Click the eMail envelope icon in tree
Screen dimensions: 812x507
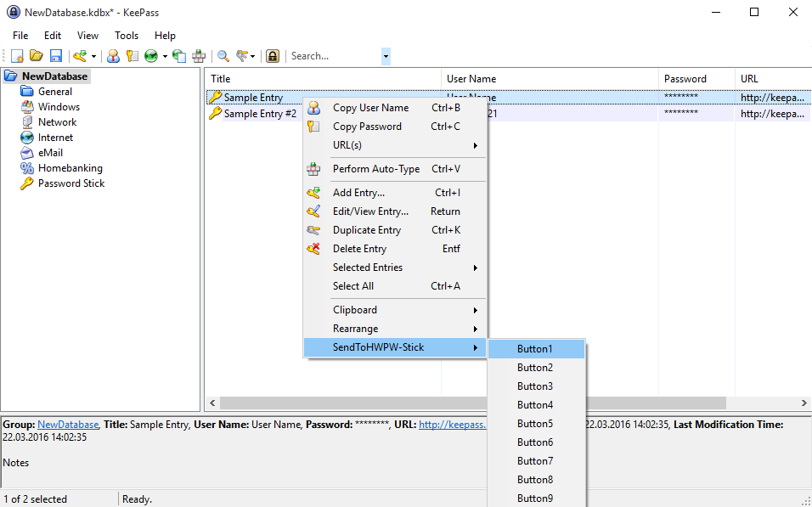(27, 153)
